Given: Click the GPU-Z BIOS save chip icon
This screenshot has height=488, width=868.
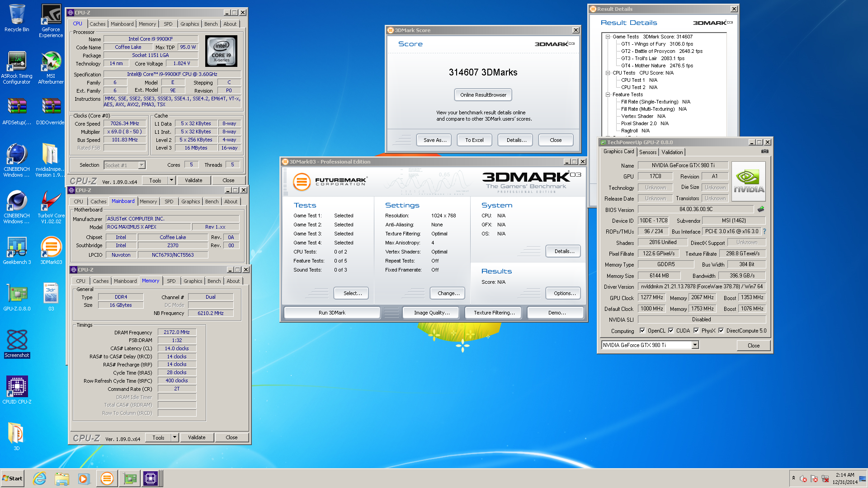Looking at the screenshot, I should 761,209.
